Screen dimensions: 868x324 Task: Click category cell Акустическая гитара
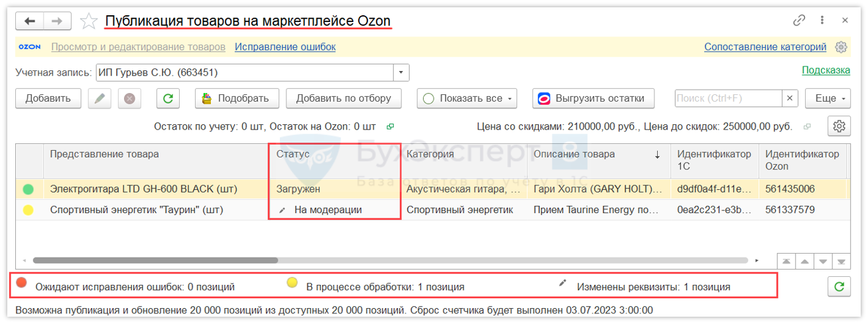pyautogui.click(x=463, y=189)
